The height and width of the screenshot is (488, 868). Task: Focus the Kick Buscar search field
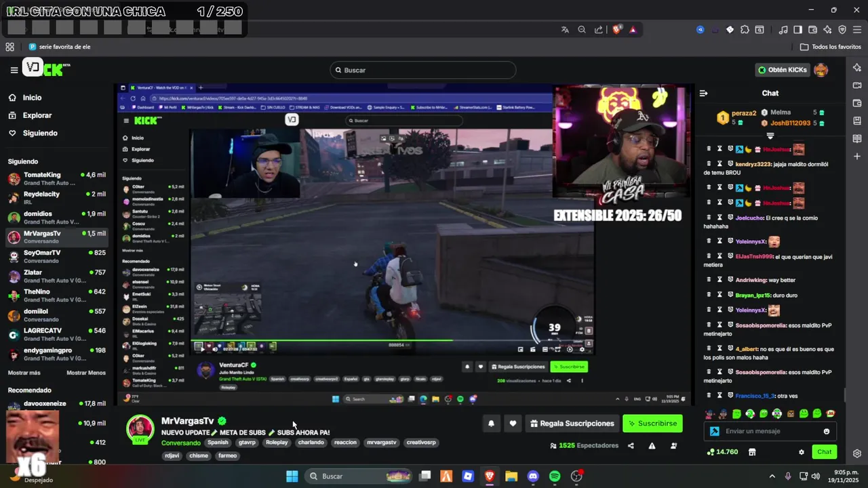422,70
